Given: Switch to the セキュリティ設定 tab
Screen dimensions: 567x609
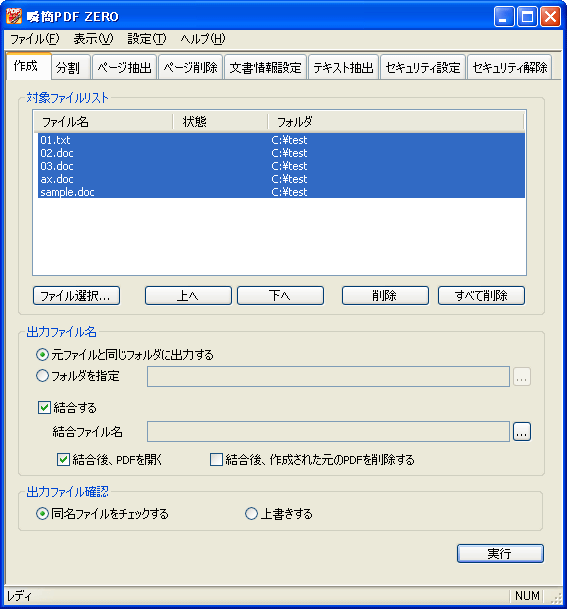Looking at the screenshot, I should click(x=423, y=68).
